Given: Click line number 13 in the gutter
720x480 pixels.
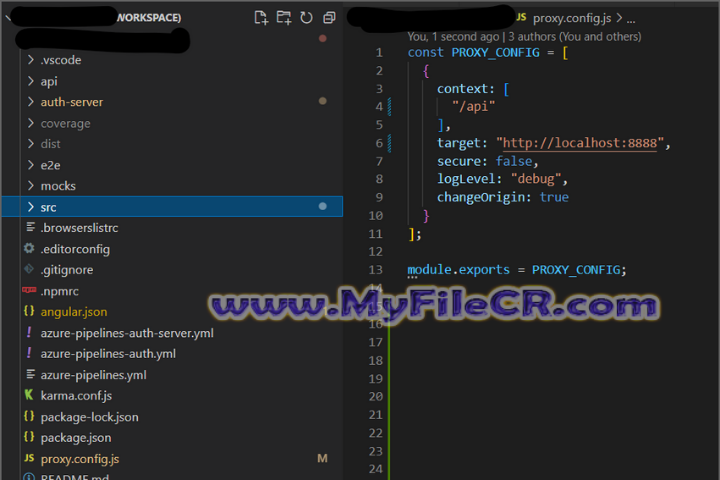Looking at the screenshot, I should pyautogui.click(x=376, y=270).
